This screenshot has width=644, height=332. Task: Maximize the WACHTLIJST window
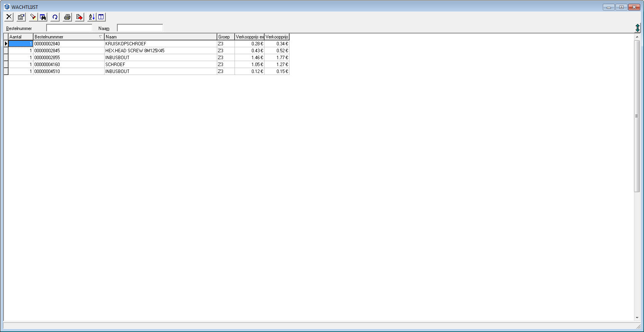click(621, 7)
